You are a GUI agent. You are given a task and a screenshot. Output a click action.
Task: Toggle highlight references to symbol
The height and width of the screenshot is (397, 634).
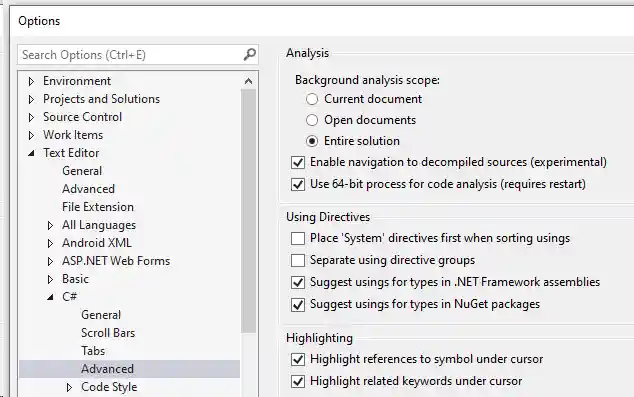[298, 359]
